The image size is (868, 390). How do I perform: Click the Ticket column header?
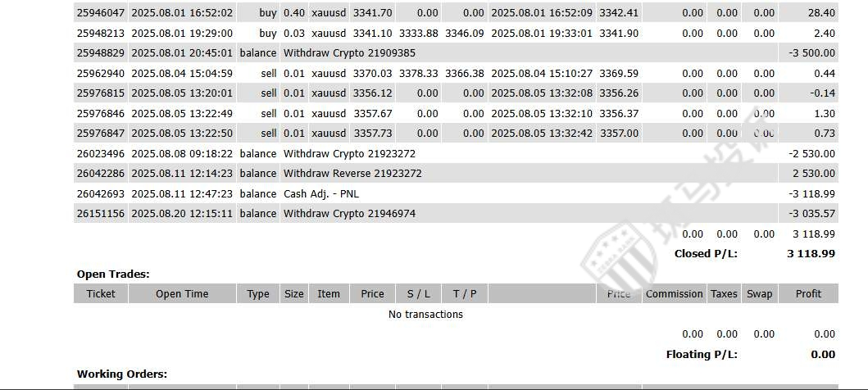point(101,294)
